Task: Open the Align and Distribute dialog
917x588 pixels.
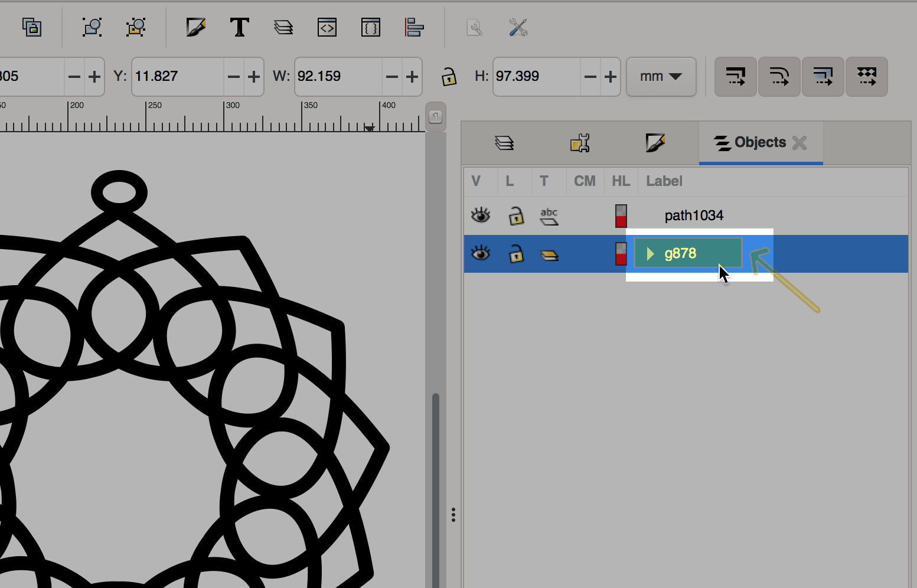Action: [x=414, y=28]
